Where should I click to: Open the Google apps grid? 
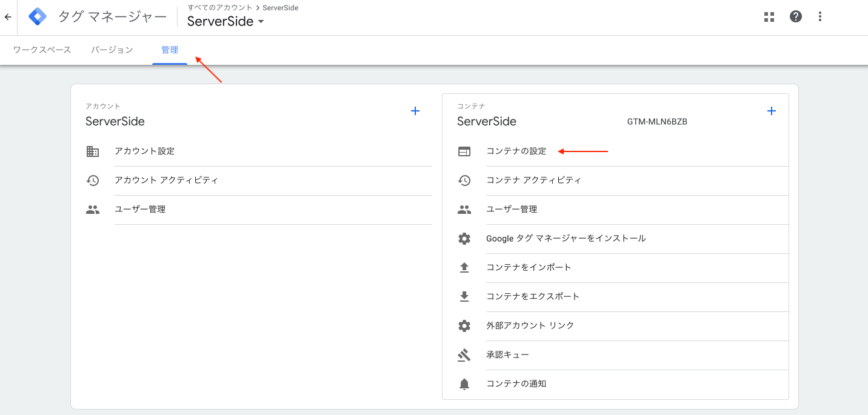point(769,17)
